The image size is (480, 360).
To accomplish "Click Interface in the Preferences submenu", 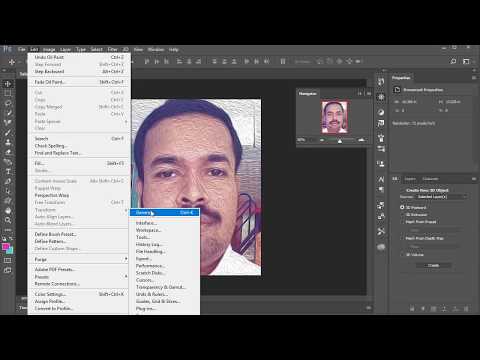I will (146, 223).
